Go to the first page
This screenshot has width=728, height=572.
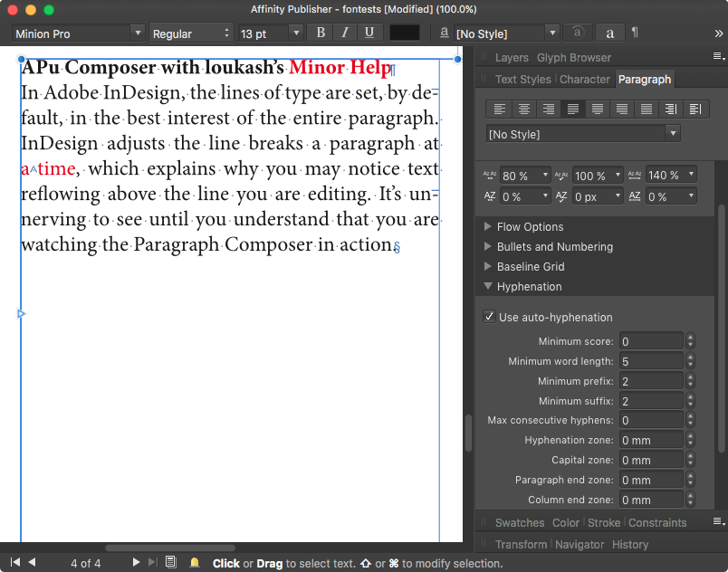tap(15, 562)
